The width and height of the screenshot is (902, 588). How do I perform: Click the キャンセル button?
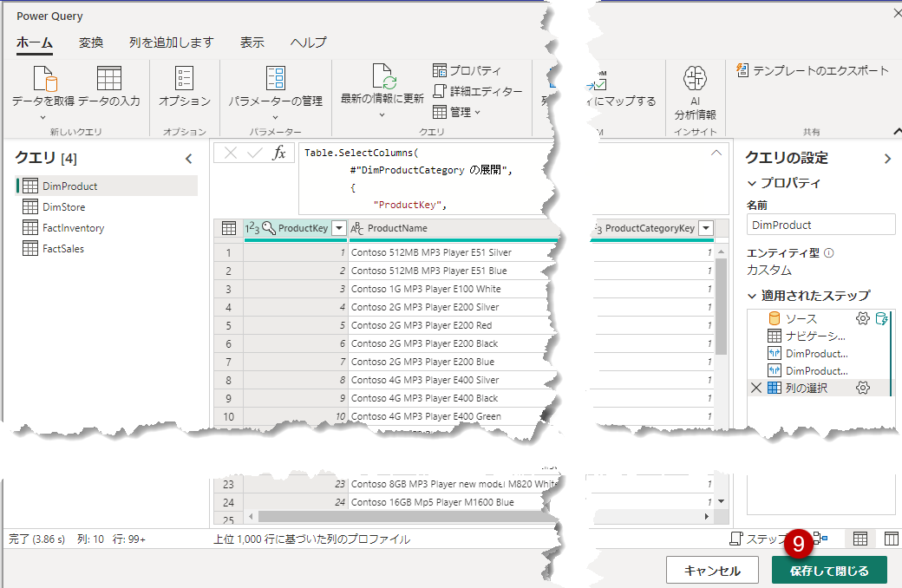click(712, 571)
